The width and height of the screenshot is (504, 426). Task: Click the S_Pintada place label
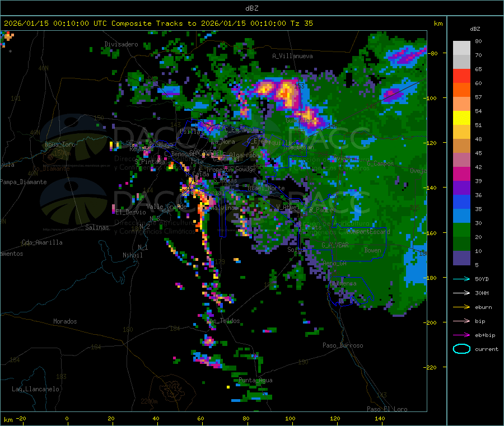[x=150, y=162]
